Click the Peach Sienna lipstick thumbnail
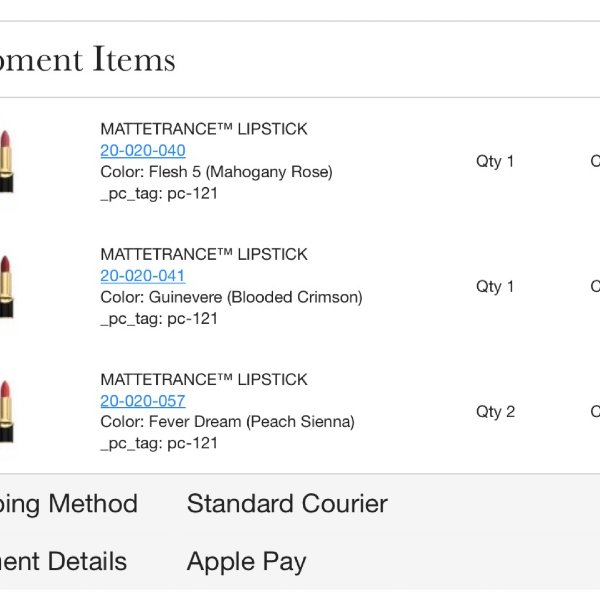 click(6, 411)
